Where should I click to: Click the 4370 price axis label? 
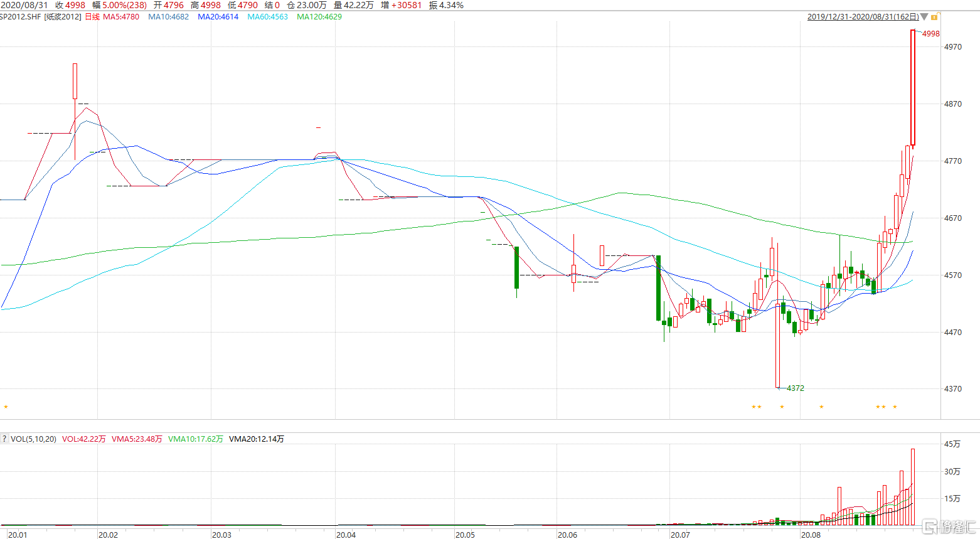[952, 388]
